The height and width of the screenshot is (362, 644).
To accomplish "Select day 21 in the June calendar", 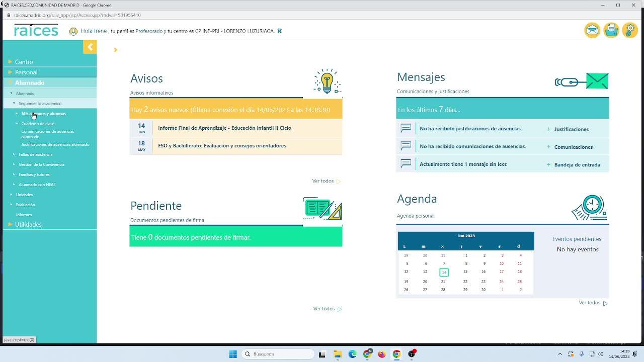I will coord(443,282).
